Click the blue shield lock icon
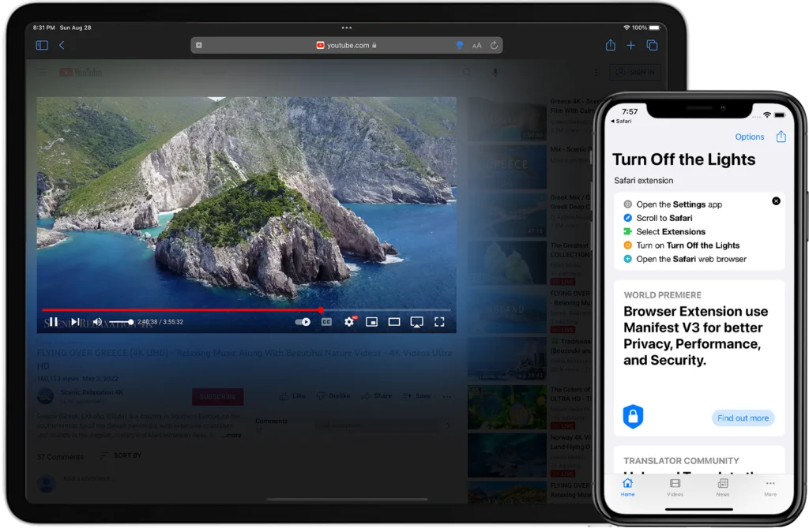Image resolution: width=809 pixels, height=532 pixels. click(x=633, y=417)
